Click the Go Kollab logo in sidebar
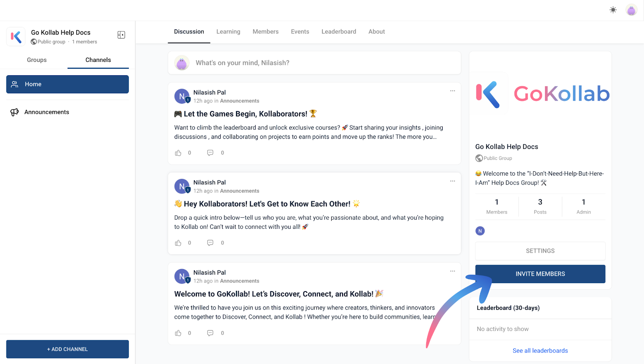 [x=16, y=37]
